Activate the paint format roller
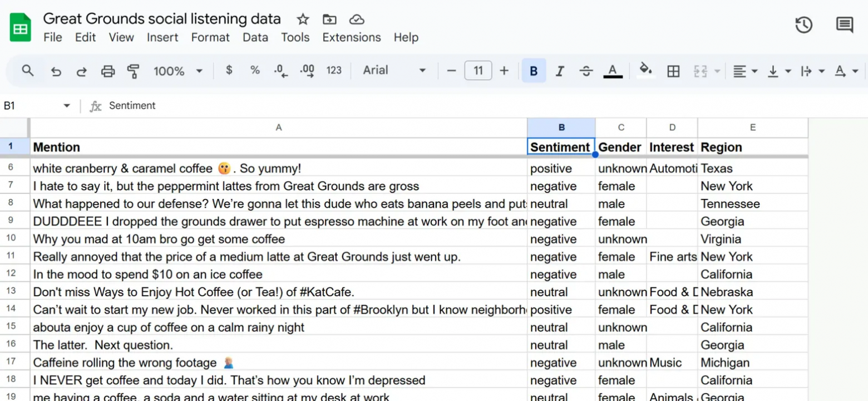868x401 pixels. click(133, 71)
